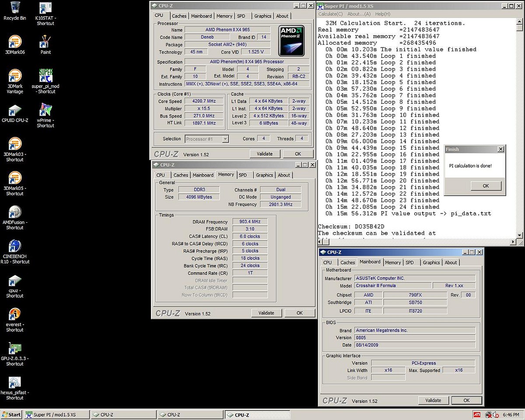Viewport: 525px width, 420px height.
Task: Open Graphics tab in Memory CPU-Z window
Action: click(264, 175)
